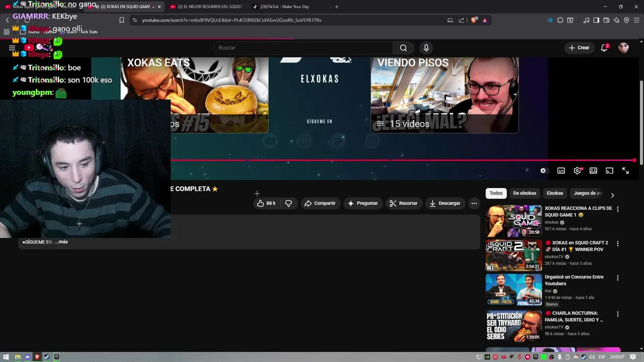Switch to EL MEJOR RESUMEN DEL SQUID tab
This screenshot has width=644, height=362.
tap(206, 7)
